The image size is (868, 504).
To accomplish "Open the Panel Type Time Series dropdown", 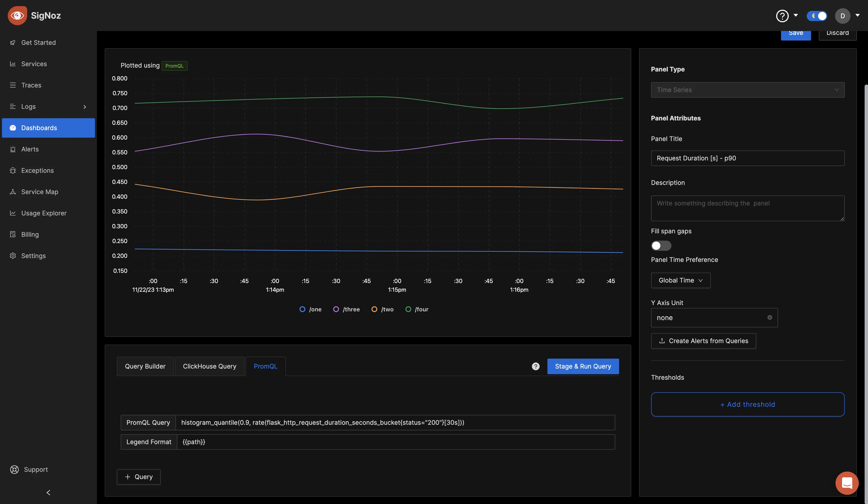I will [x=747, y=90].
